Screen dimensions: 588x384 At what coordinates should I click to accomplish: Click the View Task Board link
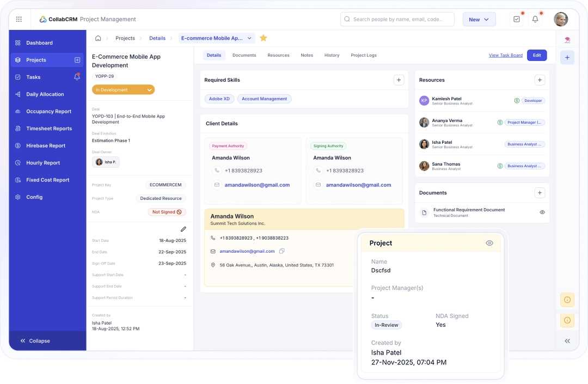505,55
